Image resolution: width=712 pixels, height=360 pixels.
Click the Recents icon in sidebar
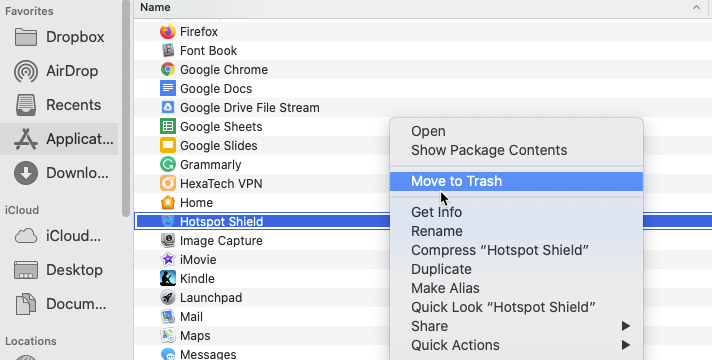click(26, 105)
